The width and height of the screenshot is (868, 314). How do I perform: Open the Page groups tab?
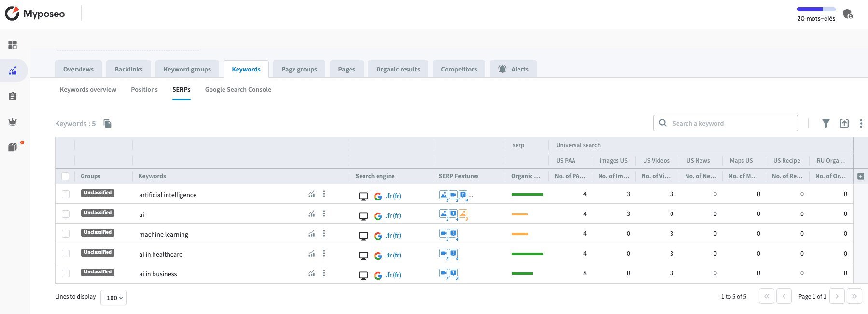click(299, 69)
